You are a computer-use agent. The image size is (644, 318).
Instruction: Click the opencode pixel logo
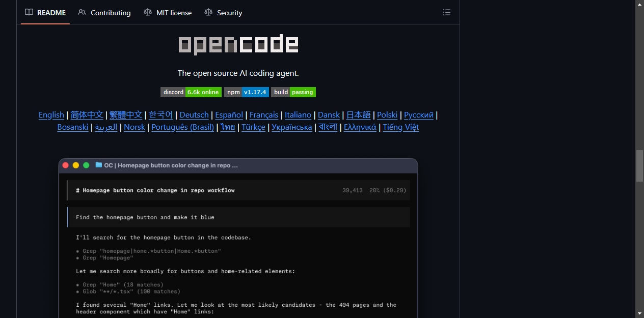(x=238, y=45)
